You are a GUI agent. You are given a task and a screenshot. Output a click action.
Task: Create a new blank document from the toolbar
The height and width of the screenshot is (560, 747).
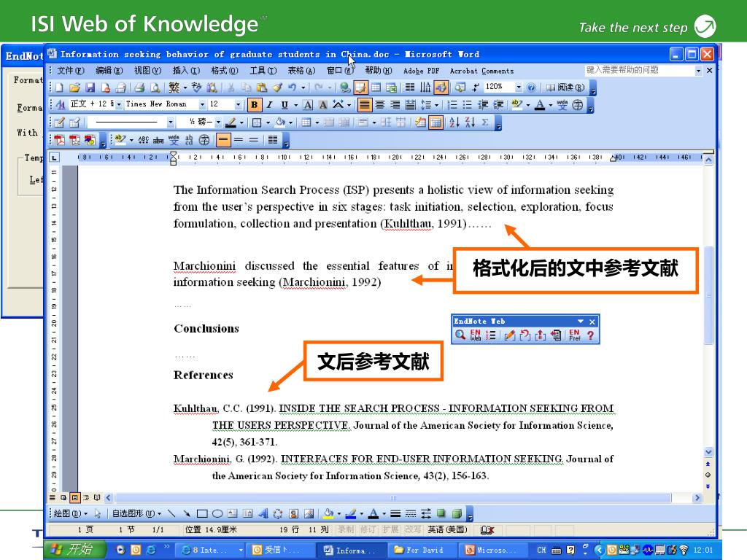click(59, 87)
